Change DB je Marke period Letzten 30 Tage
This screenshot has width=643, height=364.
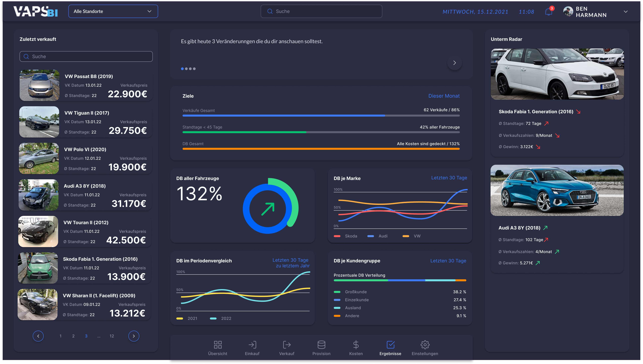(x=449, y=178)
